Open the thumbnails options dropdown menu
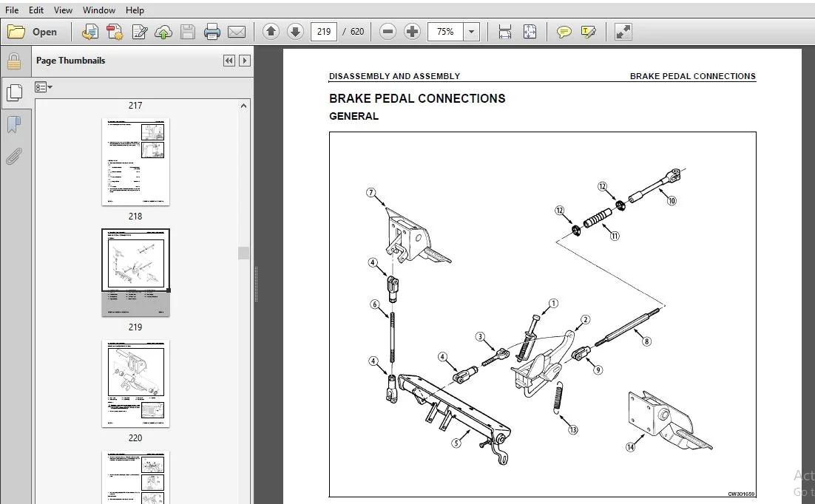 point(43,87)
